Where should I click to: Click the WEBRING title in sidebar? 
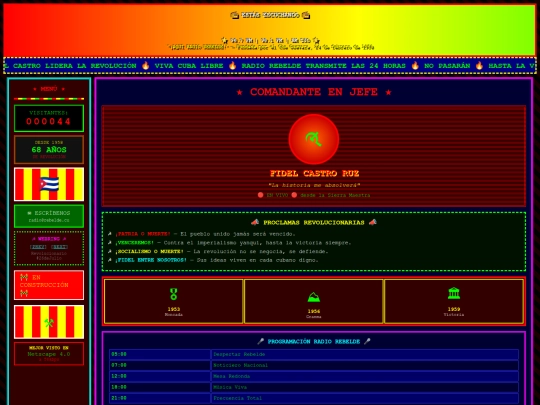coord(49,239)
